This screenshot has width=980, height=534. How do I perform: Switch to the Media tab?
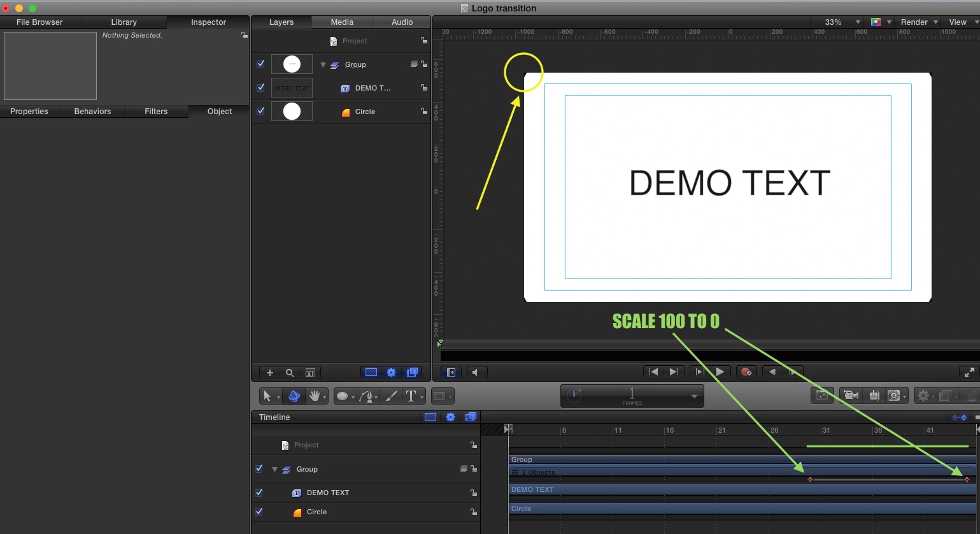[342, 22]
